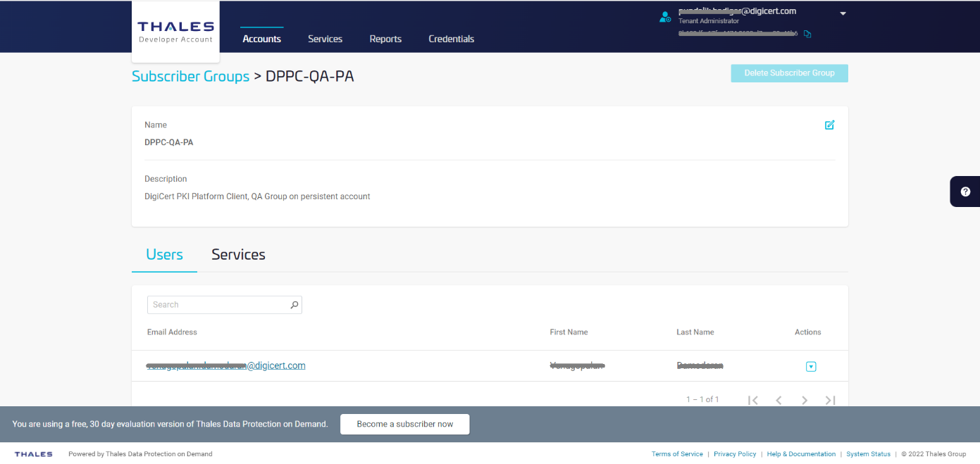The height and width of the screenshot is (464, 980).
Task: Switch to the Services tab under group
Action: pos(238,255)
